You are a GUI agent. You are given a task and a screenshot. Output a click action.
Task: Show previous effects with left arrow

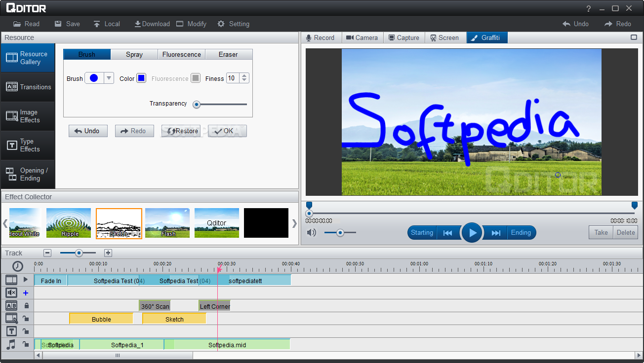point(5,223)
